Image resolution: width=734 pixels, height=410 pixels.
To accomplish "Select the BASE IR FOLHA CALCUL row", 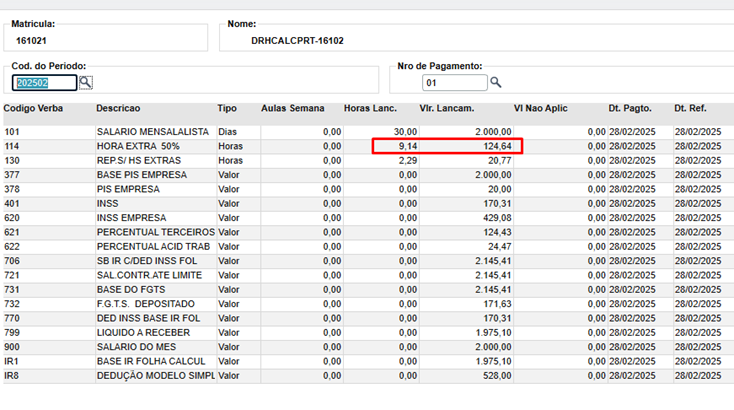I will pos(150,361).
